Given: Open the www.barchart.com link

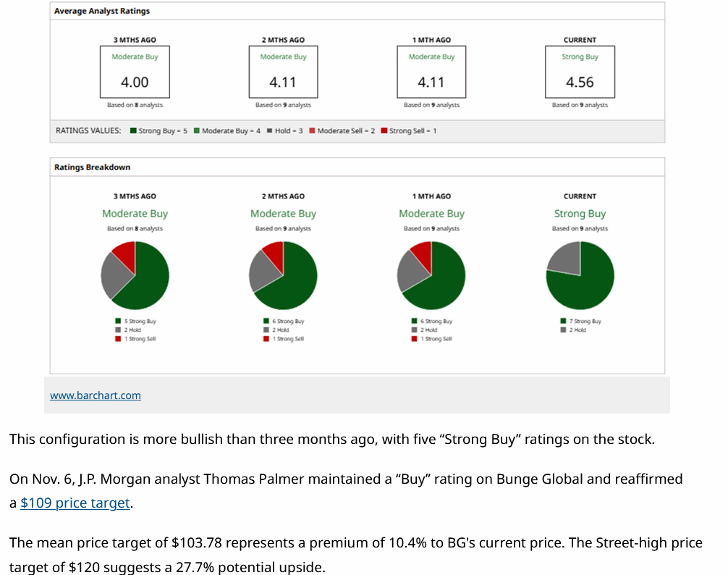Looking at the screenshot, I should point(95,395).
